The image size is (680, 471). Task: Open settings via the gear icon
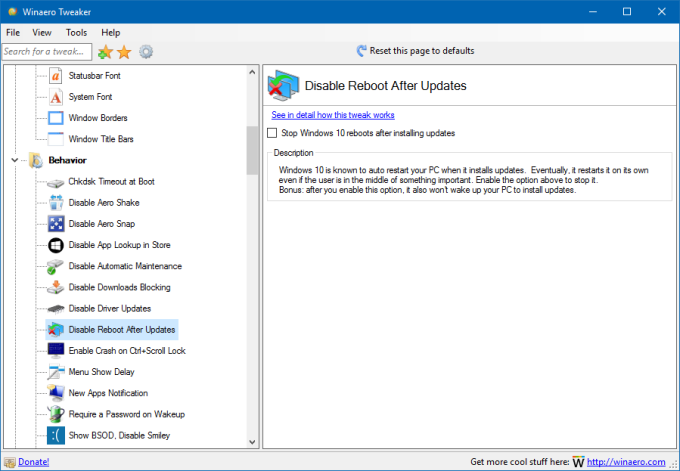[146, 52]
